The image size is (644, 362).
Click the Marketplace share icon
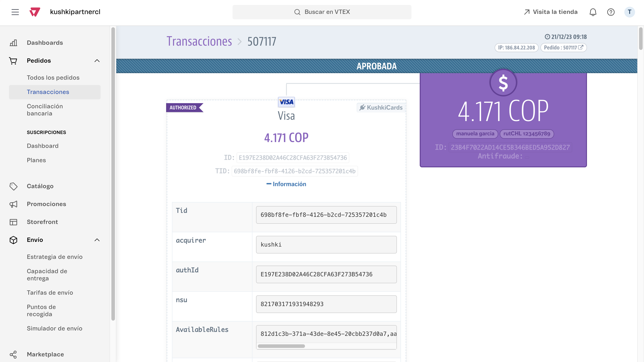13,354
